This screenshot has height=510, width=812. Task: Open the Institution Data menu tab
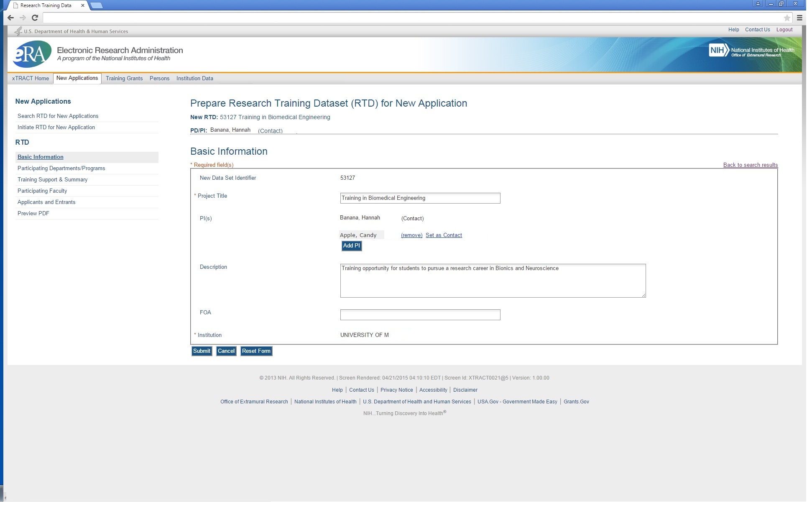[x=194, y=78]
